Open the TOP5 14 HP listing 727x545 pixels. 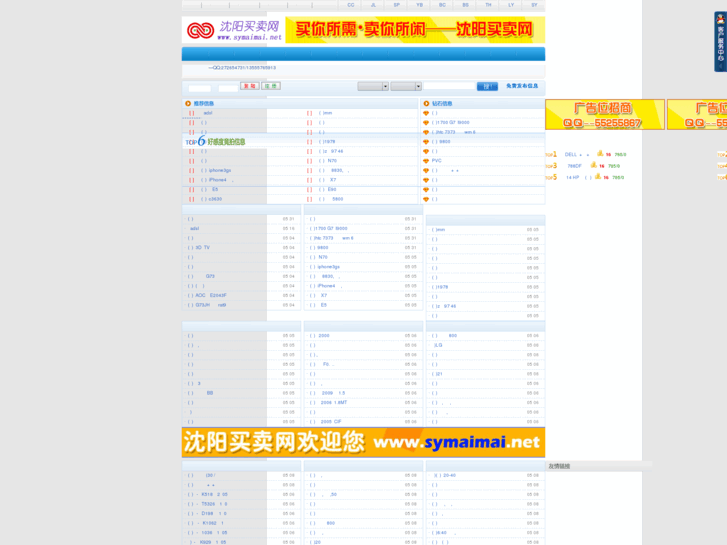click(579, 177)
